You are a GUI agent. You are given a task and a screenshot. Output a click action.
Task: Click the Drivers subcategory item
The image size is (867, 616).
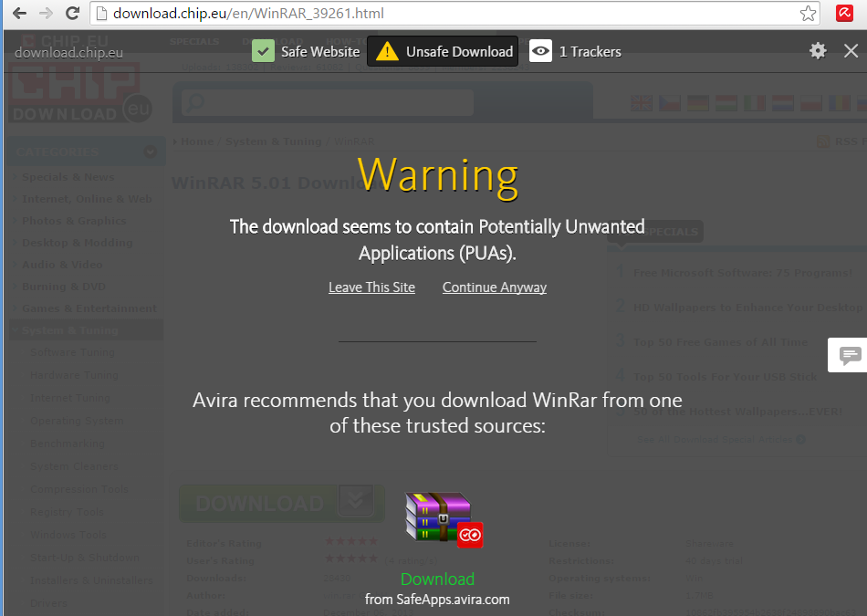(x=48, y=603)
